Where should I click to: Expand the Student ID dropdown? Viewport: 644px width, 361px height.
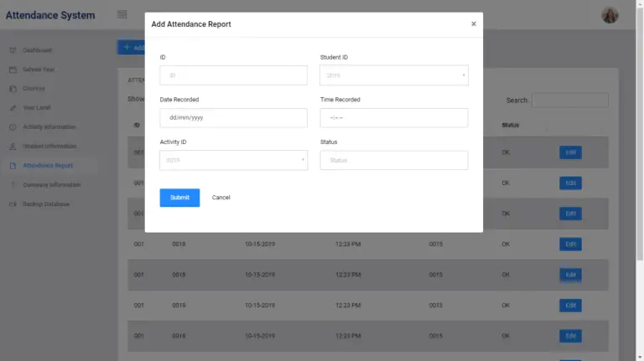click(394, 75)
